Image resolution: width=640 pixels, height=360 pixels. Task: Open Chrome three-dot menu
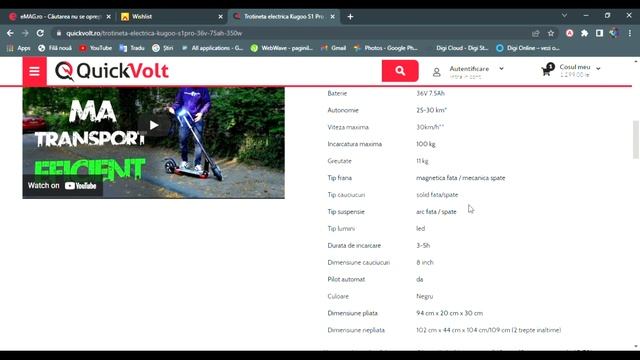(630, 33)
